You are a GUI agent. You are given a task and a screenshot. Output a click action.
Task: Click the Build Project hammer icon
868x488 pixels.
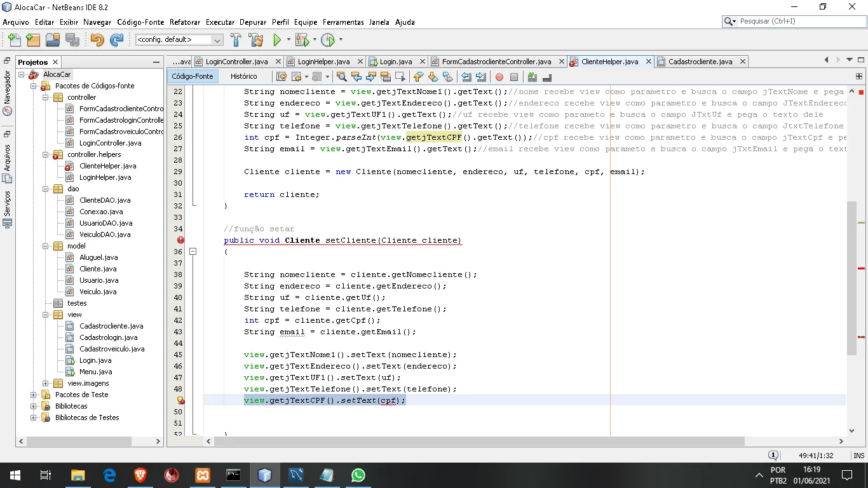236,40
